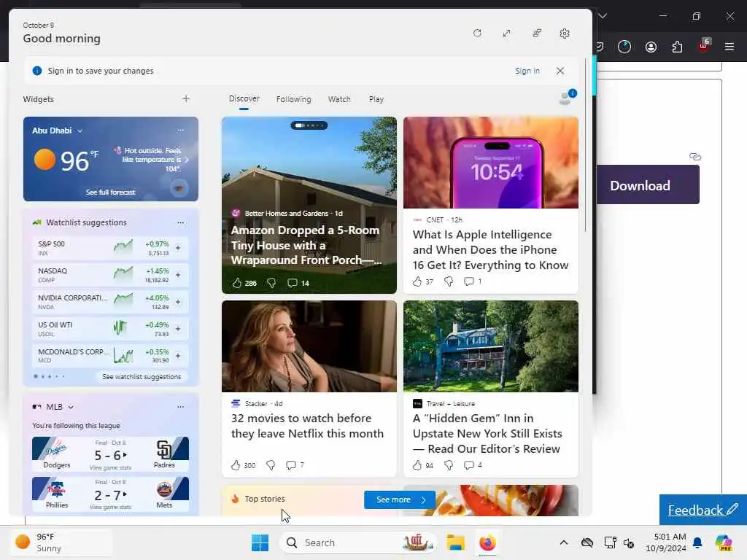
Task: Click the widgets feed scrollbar
Action: click(x=586, y=145)
